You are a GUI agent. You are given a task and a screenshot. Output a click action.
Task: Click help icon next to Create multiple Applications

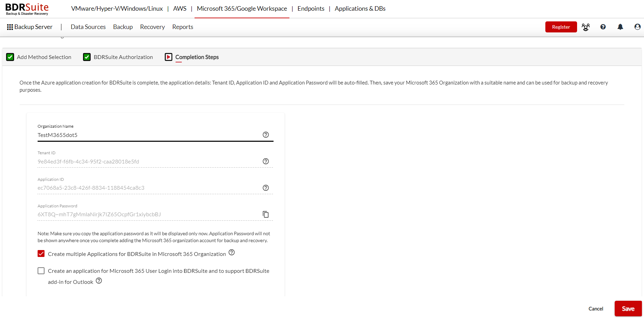(232, 252)
